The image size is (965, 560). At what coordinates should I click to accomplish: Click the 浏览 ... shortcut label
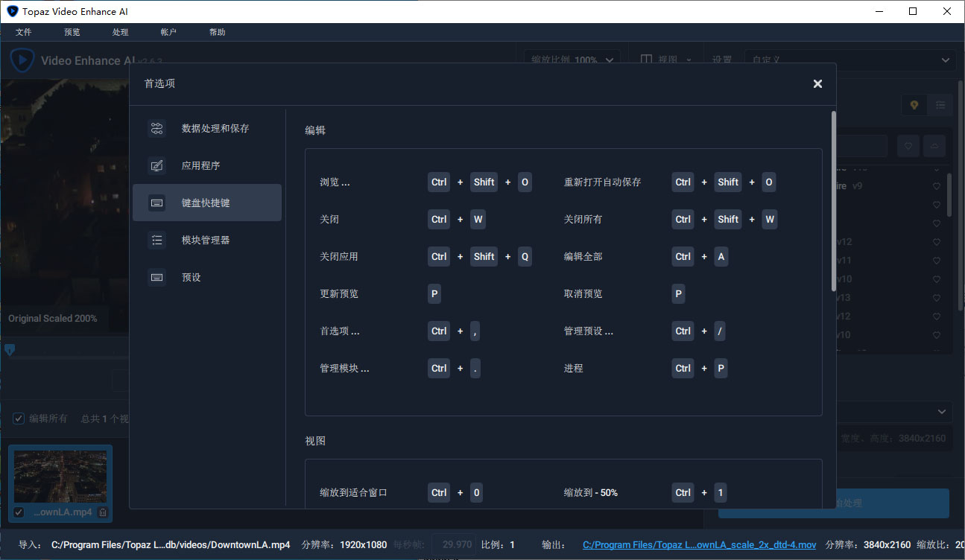coord(335,182)
